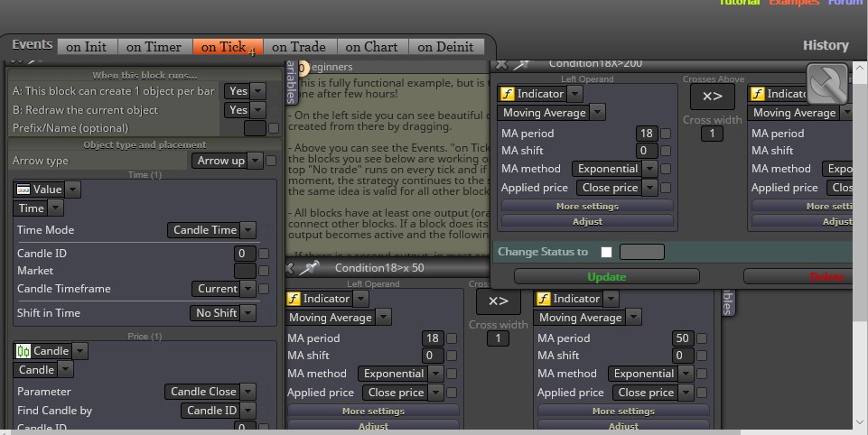
Task: Click the wrench settings icon
Action: click(827, 84)
